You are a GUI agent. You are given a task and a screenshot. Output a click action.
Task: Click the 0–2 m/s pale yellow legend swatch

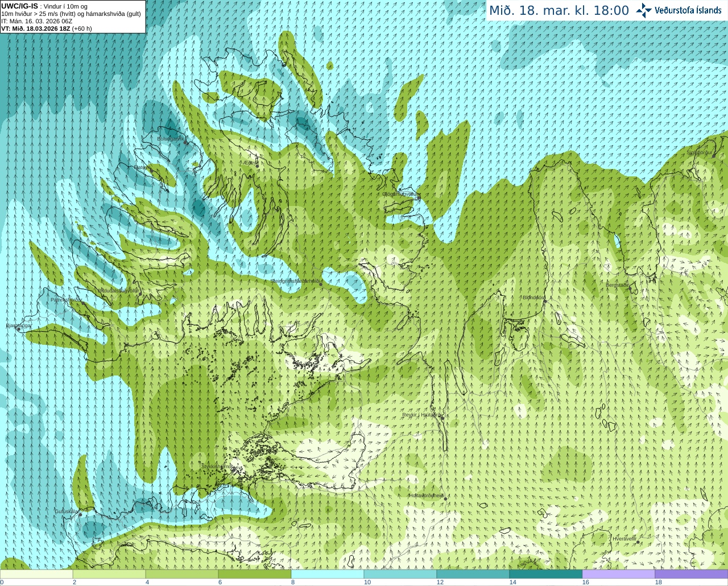pos(36,574)
